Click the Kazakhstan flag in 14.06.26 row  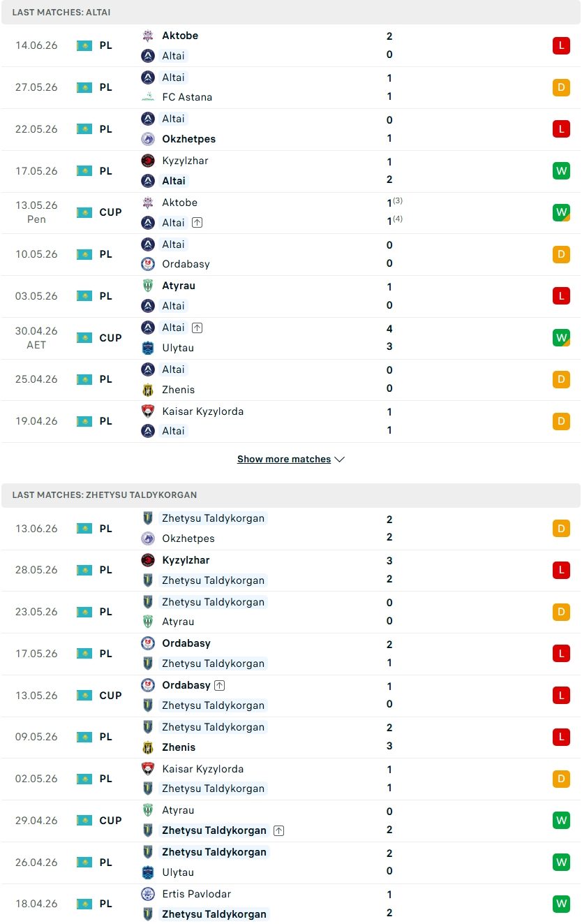pyautogui.click(x=84, y=45)
